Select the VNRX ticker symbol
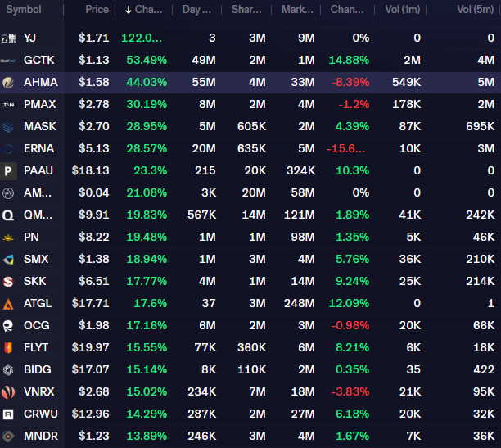501x448 pixels. pyautogui.click(x=39, y=391)
